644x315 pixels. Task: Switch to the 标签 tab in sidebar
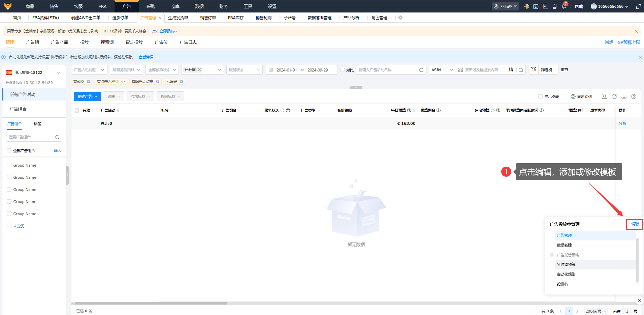click(37, 124)
